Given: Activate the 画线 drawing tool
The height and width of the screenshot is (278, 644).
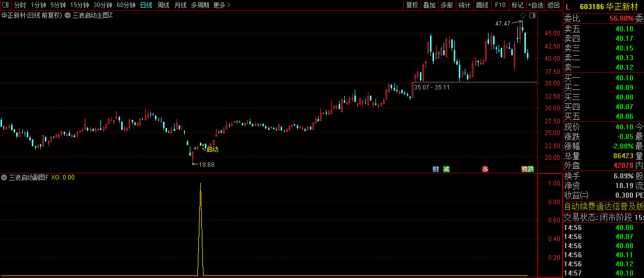Looking at the screenshot, I should coord(482,5).
